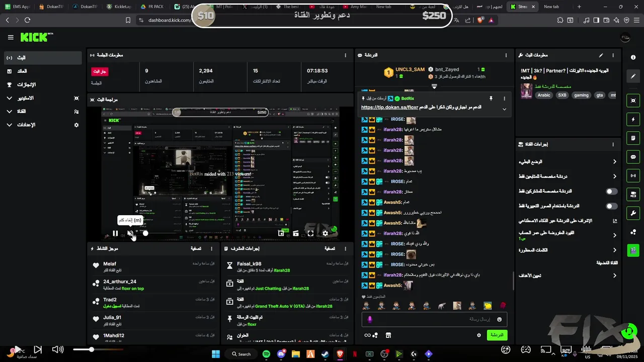Open Spotify from the taskbar
This screenshot has height=362, width=644.
click(266, 354)
